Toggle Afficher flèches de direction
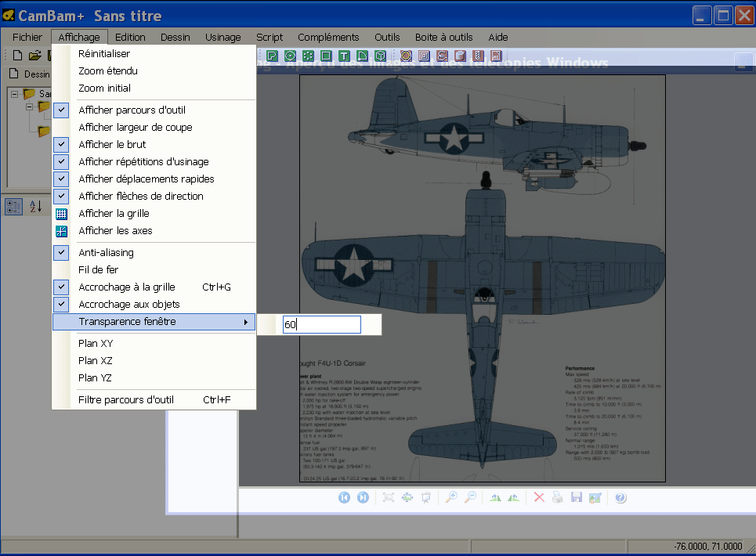The image size is (756, 556). click(154, 196)
